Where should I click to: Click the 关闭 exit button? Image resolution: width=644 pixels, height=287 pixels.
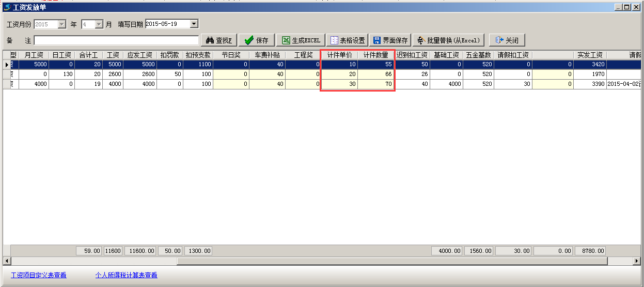[x=507, y=40]
